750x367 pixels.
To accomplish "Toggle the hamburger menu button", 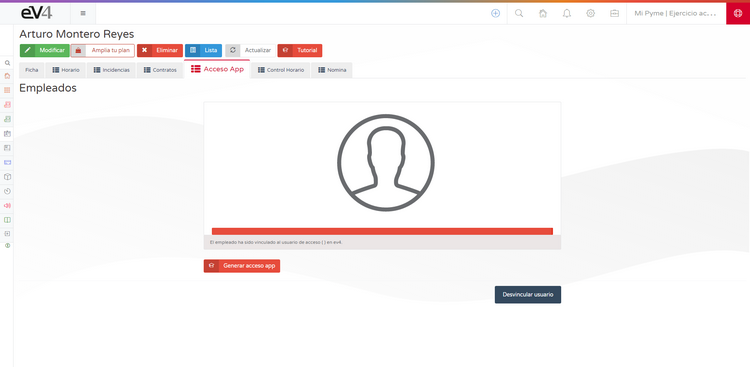I will point(83,13).
